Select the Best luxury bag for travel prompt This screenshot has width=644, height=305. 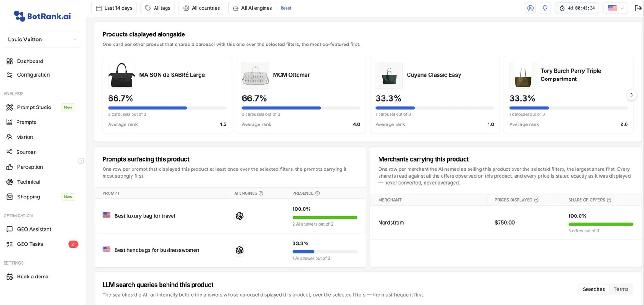pyautogui.click(x=144, y=216)
